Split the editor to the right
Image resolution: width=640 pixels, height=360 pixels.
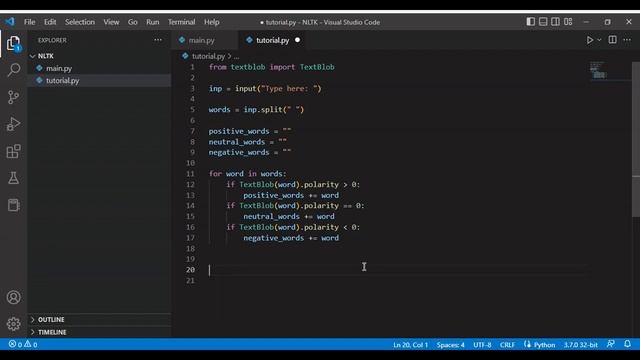tap(612, 40)
